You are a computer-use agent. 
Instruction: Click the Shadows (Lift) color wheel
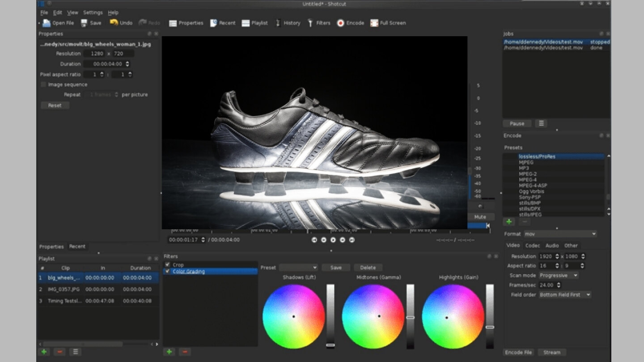[x=294, y=316]
